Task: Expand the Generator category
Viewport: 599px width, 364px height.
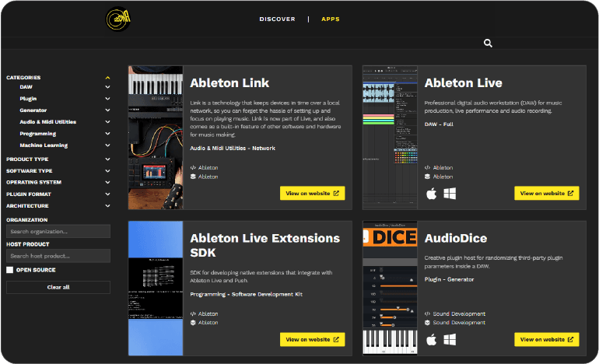Action: coord(107,110)
